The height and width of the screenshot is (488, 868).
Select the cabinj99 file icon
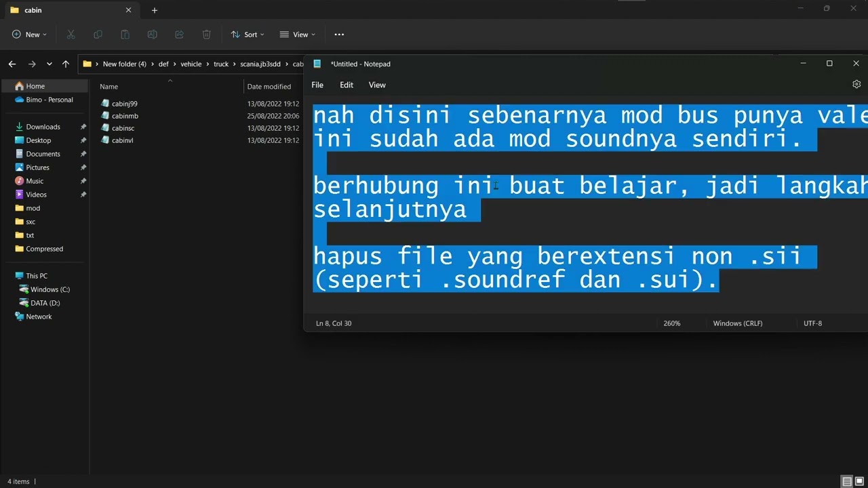tap(105, 104)
